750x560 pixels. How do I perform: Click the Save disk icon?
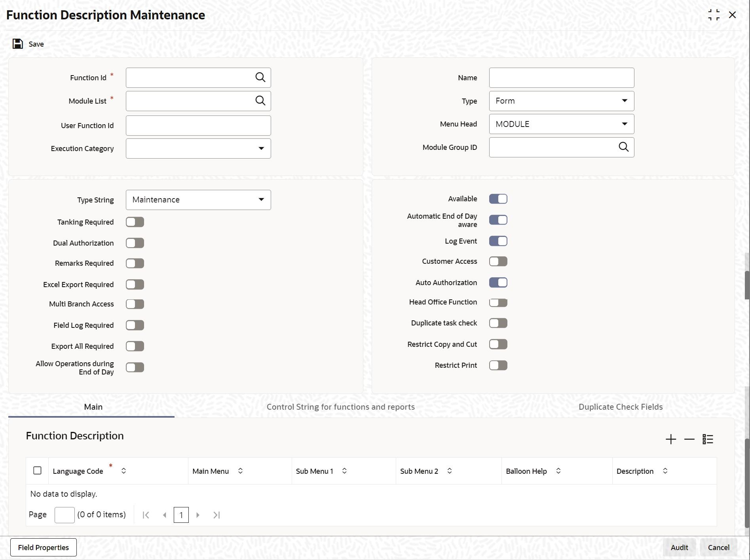point(17,44)
